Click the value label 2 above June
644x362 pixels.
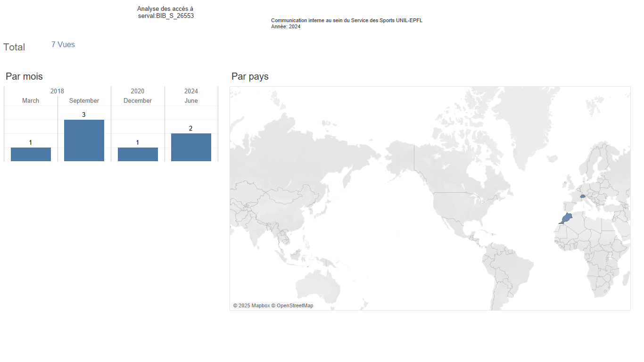[x=190, y=128]
